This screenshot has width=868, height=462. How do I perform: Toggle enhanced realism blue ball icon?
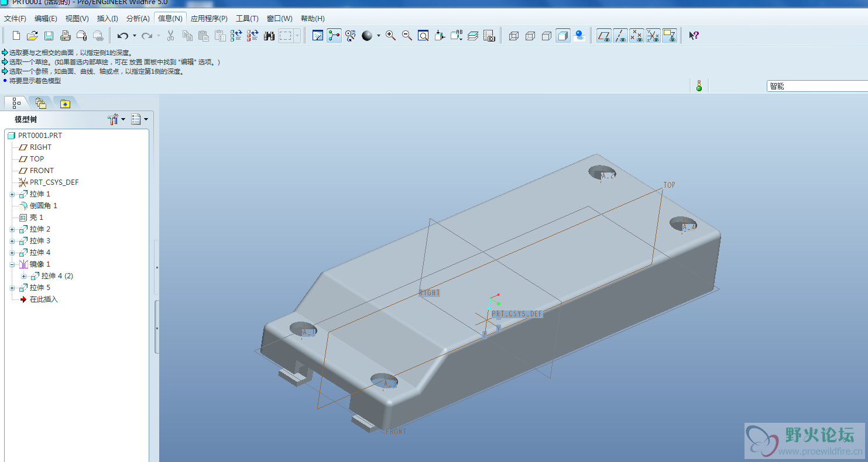(x=580, y=36)
